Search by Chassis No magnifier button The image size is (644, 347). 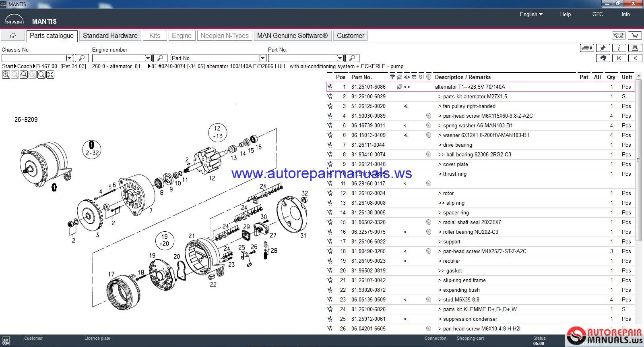point(82,58)
